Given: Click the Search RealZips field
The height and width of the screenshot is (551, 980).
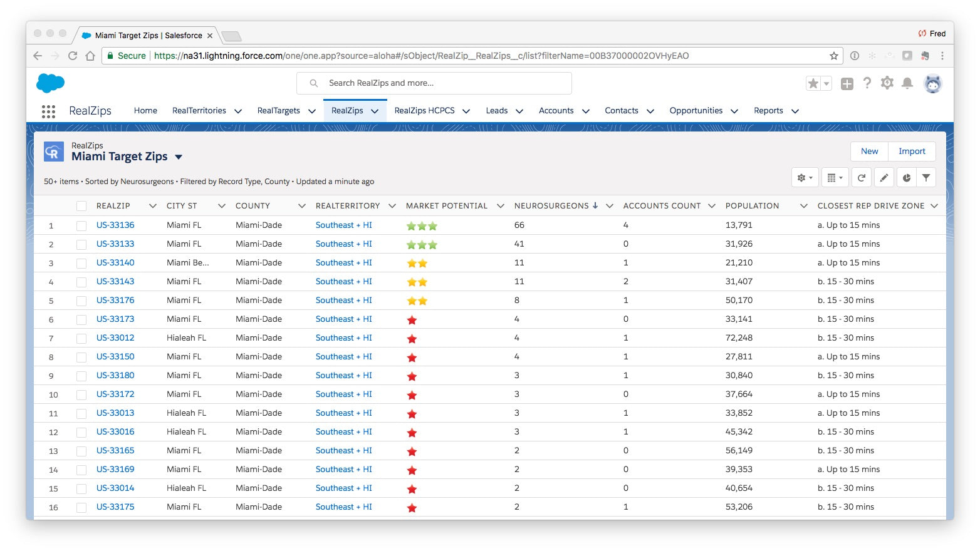Looking at the screenshot, I should pyautogui.click(x=434, y=83).
